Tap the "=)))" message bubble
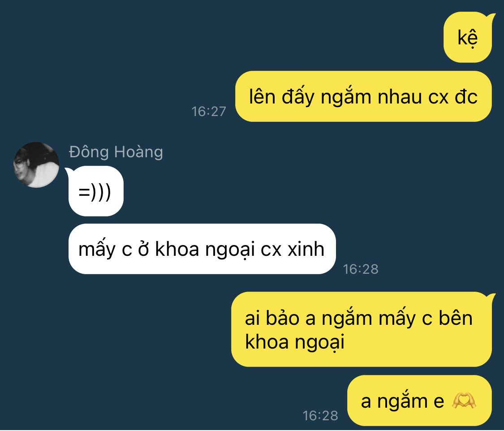This screenshot has width=504, height=431. coord(96,191)
